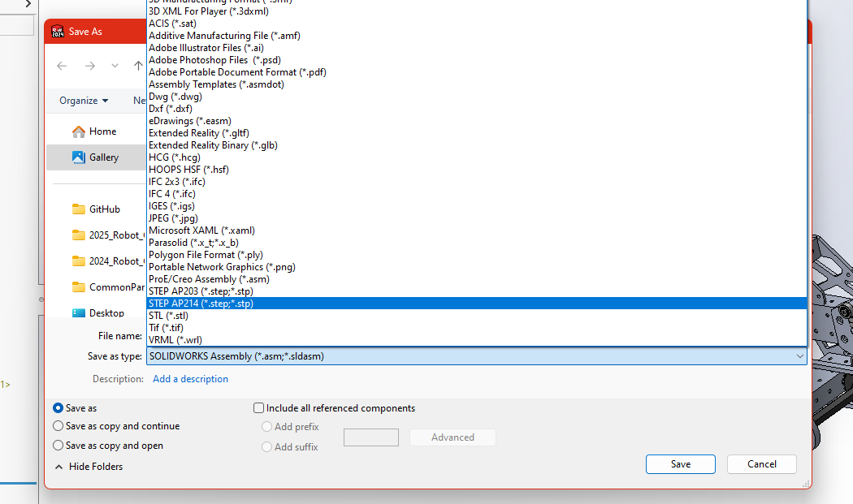The image size is (853, 504).
Task: Collapse folders with Hide Folders
Action: [x=89, y=467]
